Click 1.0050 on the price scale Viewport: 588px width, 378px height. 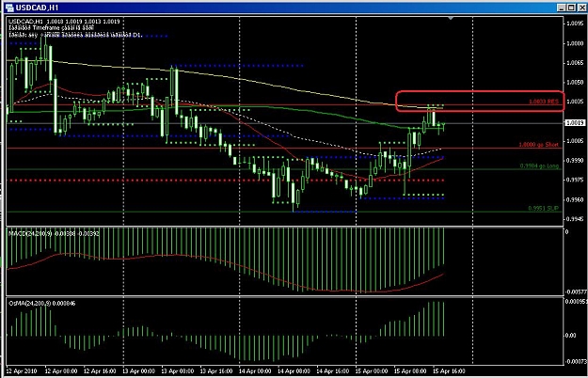pos(575,82)
